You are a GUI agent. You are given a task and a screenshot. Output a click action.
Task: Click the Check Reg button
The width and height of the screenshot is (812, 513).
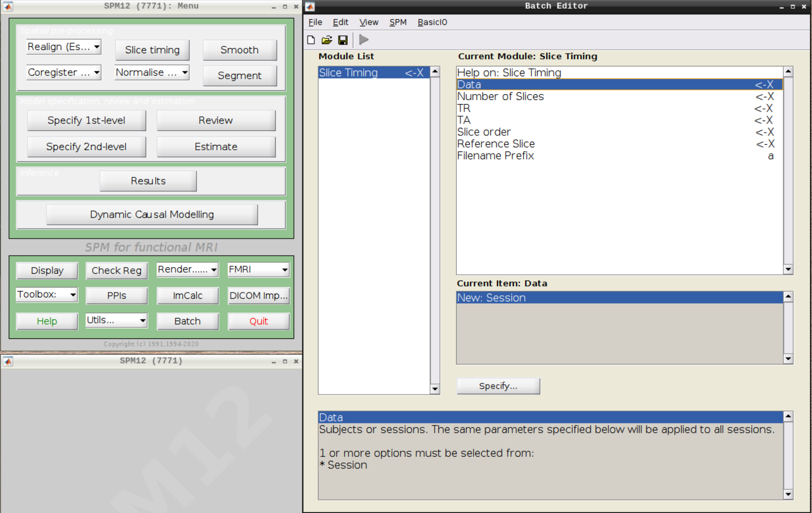coord(117,270)
